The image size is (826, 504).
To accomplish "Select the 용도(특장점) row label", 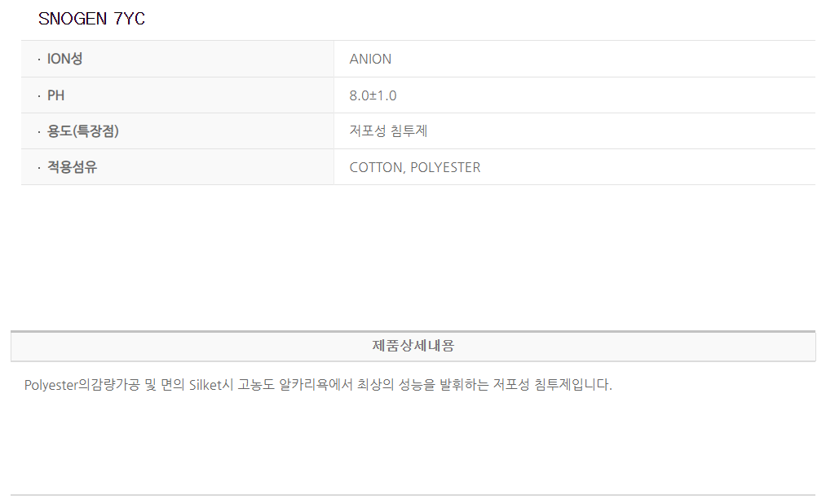I will [83, 131].
